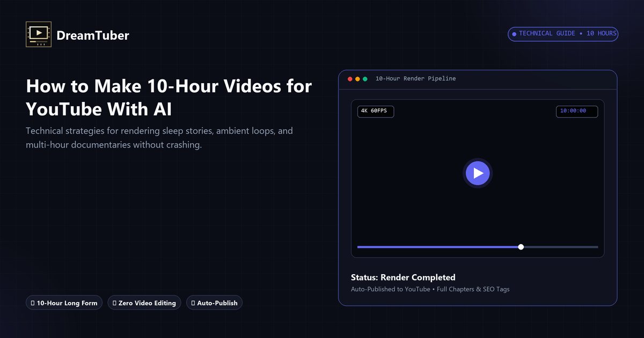Viewport: 644px width, 338px height.
Task: Click the subtitle about rendering sleep stories
Action: pos(159,138)
